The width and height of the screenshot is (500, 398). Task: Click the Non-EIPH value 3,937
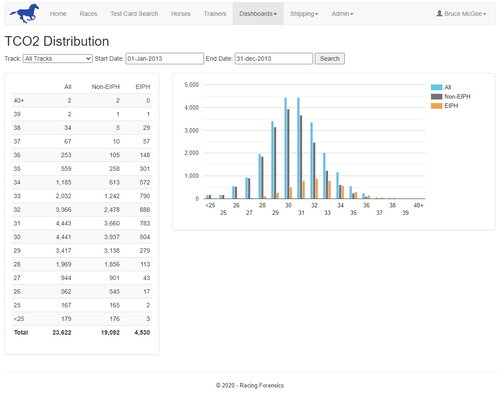click(112, 237)
